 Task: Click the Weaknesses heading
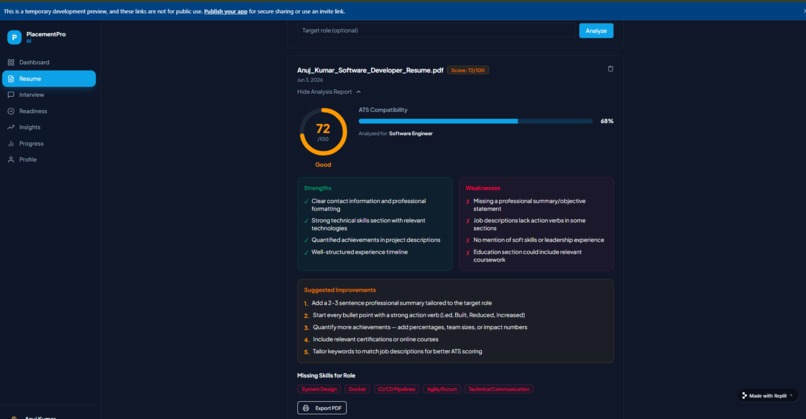coord(483,188)
